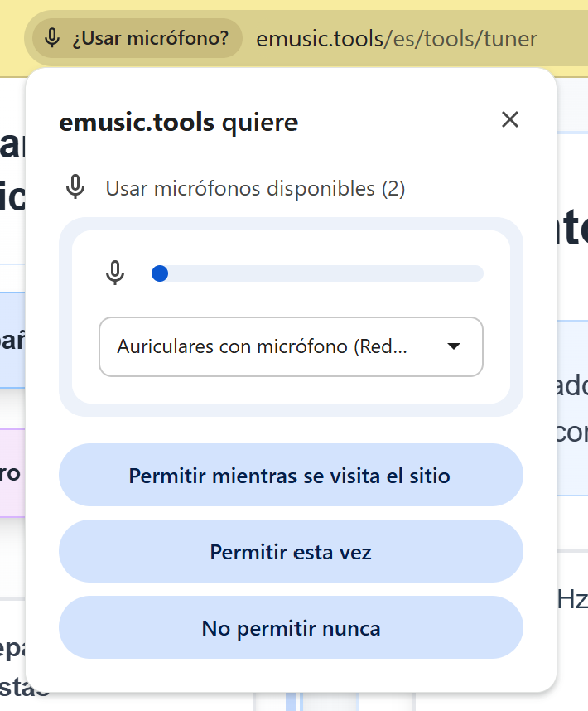Image resolution: width=588 pixels, height=711 pixels.
Task: Click the dialog title "emusic.tools quiere"
Action: (x=177, y=122)
